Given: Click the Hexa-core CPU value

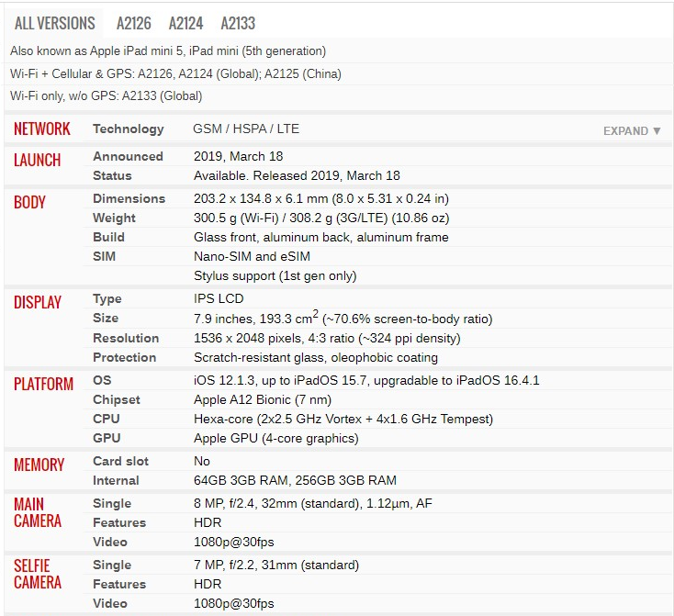Looking at the screenshot, I should tap(343, 420).
